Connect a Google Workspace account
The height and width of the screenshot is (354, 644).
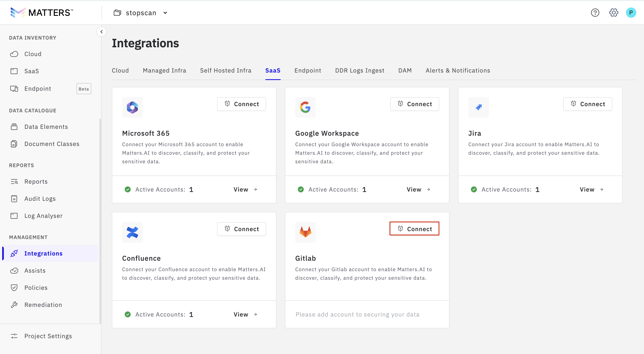tap(415, 104)
